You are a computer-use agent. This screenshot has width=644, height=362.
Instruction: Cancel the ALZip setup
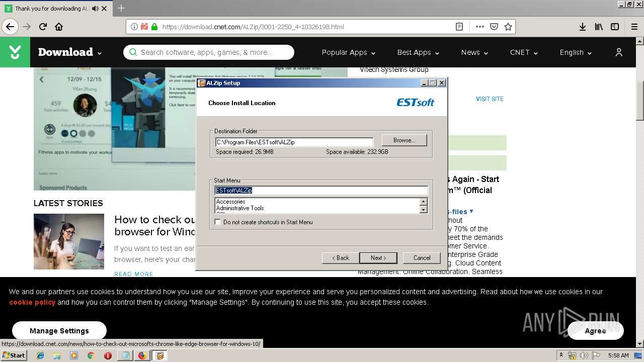tap(422, 258)
